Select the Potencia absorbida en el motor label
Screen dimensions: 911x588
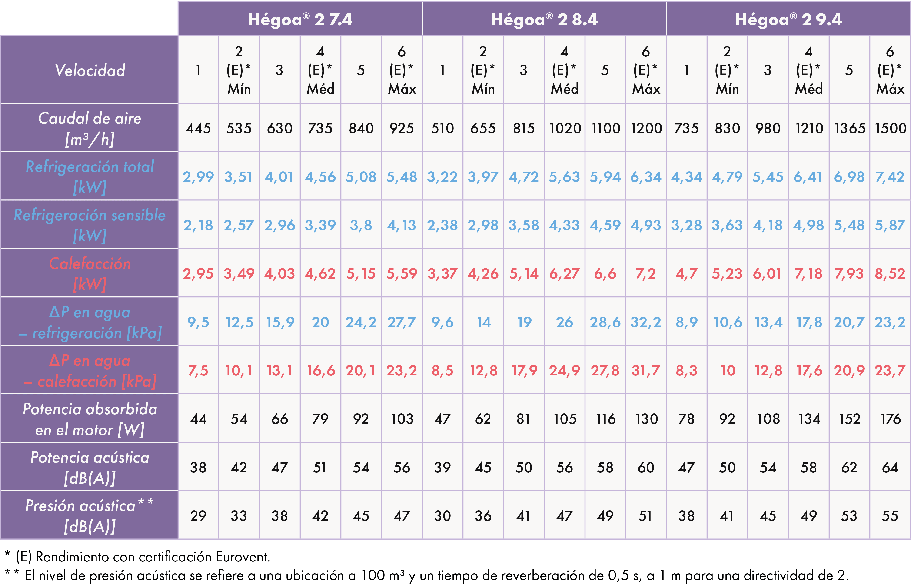point(90,419)
